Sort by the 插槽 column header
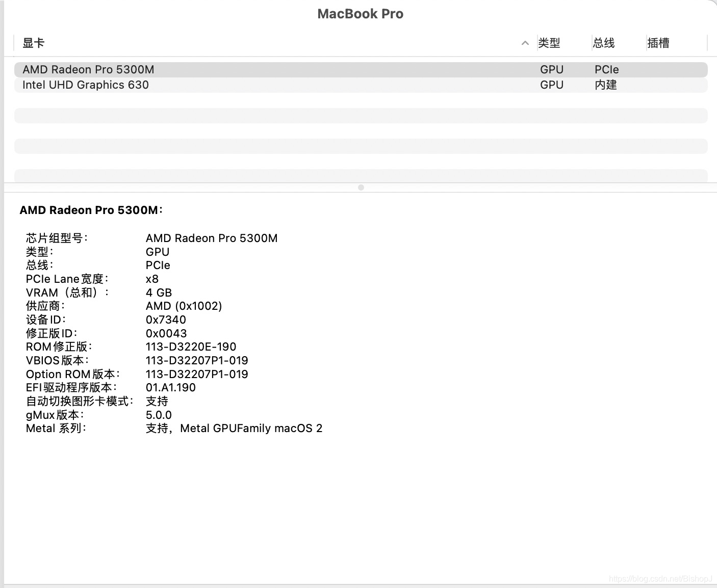717x588 pixels. pos(658,43)
